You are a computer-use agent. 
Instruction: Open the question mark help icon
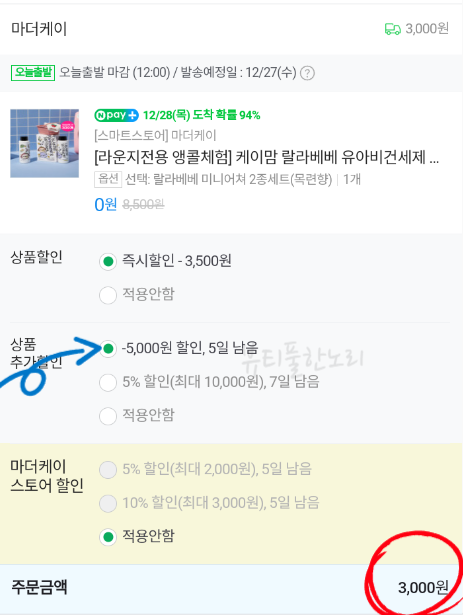(x=307, y=73)
